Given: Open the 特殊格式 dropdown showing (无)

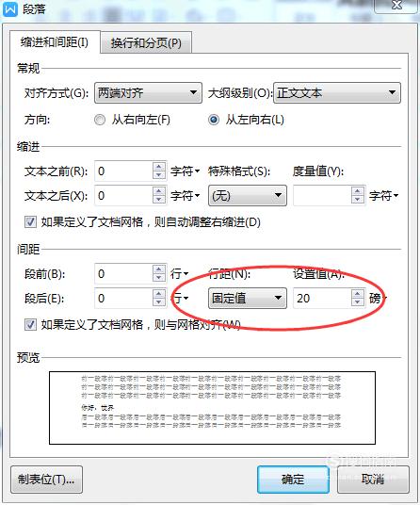Looking at the screenshot, I should click(247, 195).
